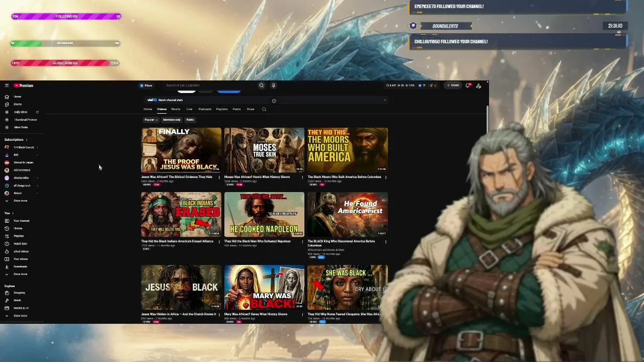The height and width of the screenshot is (362, 644).
Task: Expand the vidIQ Quick channel stats panel
Action: [385, 100]
